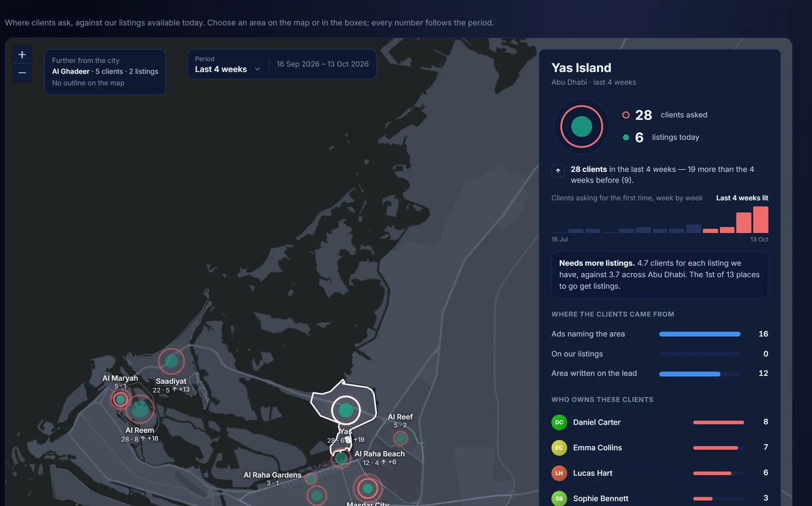The image size is (812, 506).
Task: Click the date range 16 Sep 2026 – 13 Oct 2026
Action: [x=322, y=64]
